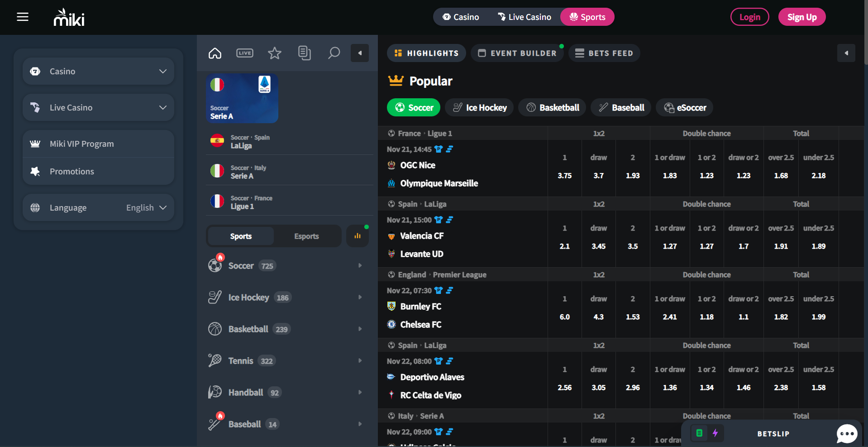Switch to Event Builder tab
Viewport: 868px width, 447px height.
pyautogui.click(x=517, y=53)
